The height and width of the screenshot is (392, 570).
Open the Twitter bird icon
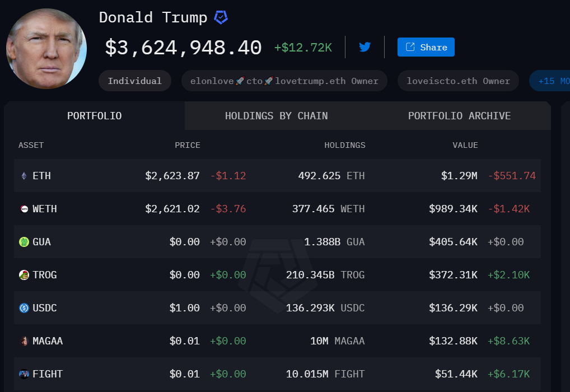[365, 47]
